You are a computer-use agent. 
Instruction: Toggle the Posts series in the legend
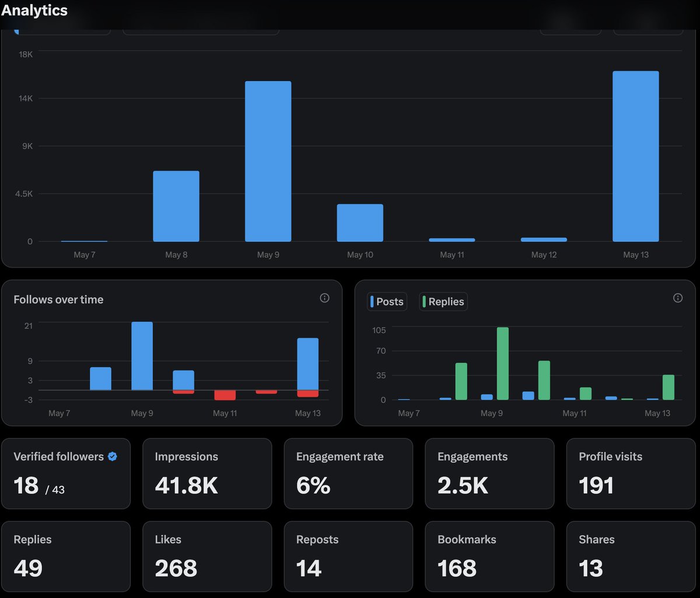pos(387,301)
